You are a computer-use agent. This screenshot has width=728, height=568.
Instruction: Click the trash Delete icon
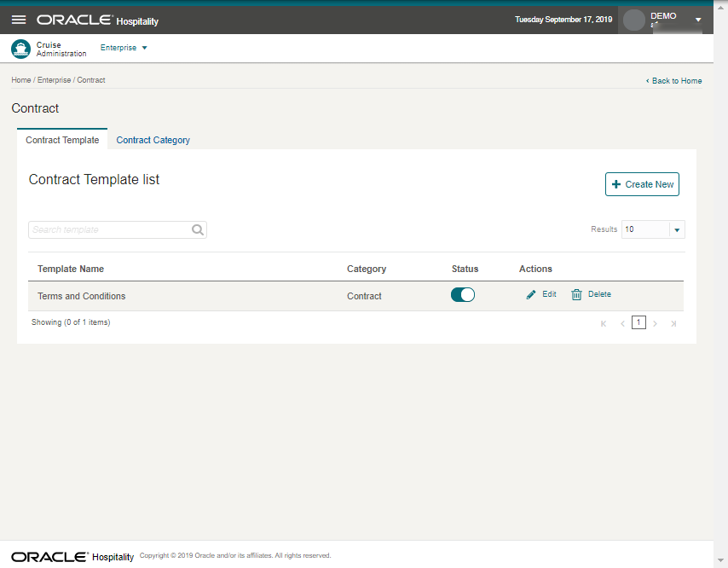tap(576, 294)
